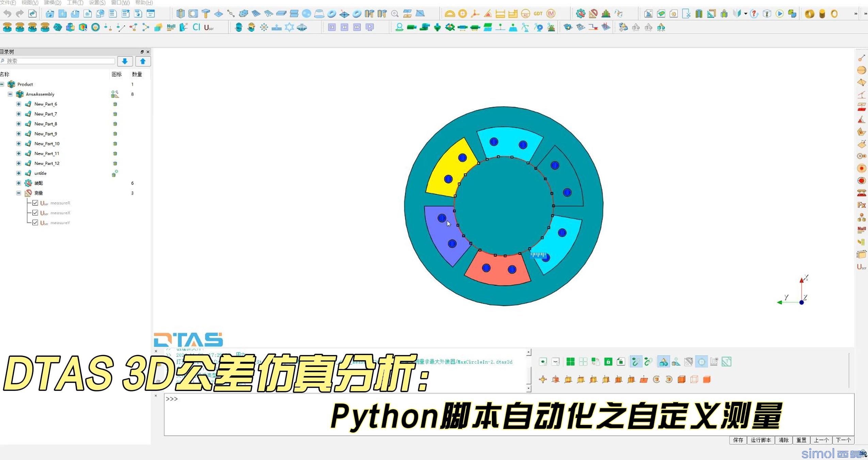Click the skip-to-first playback icon

tap(332, 27)
